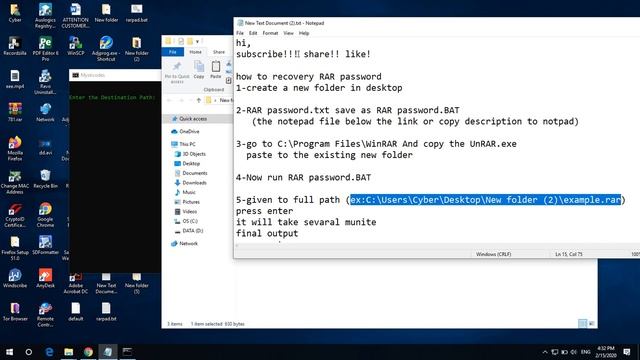Viewport: 640px width, 360px height.
Task: Select the Cyber user folder icon
Action: [x=15, y=12]
